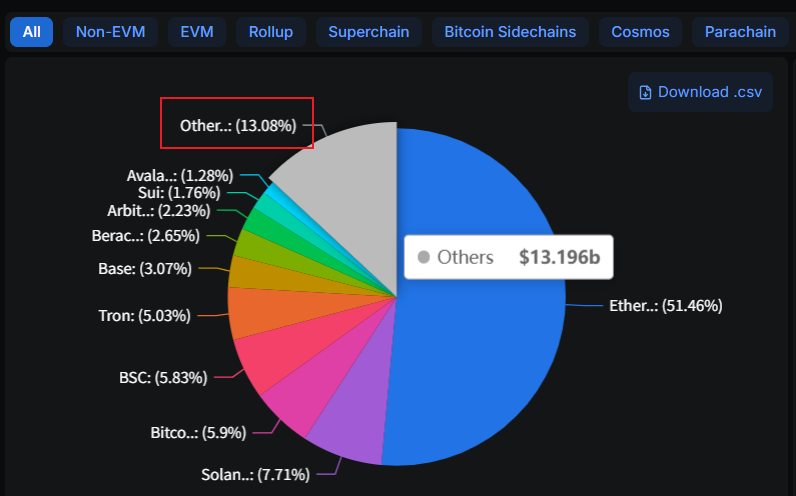Filter by the Rollup tab
Image resolution: width=796 pixels, height=496 pixels.
271,32
